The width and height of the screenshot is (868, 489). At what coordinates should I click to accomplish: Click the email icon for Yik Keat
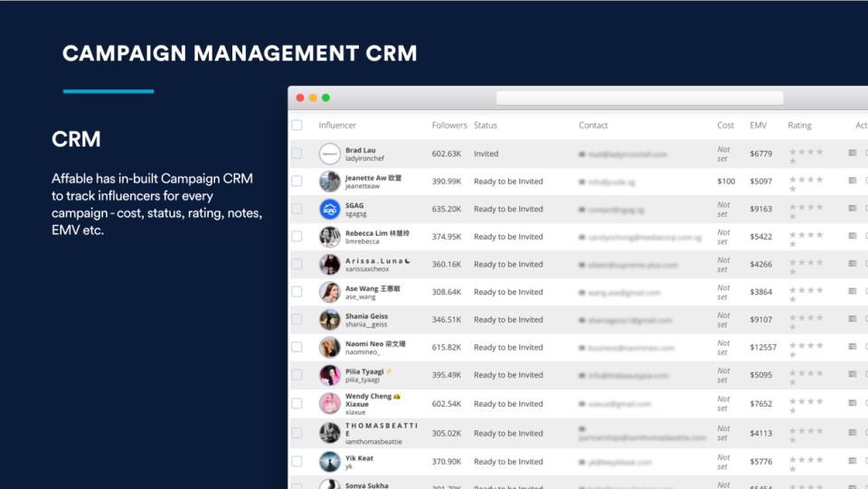(x=581, y=462)
